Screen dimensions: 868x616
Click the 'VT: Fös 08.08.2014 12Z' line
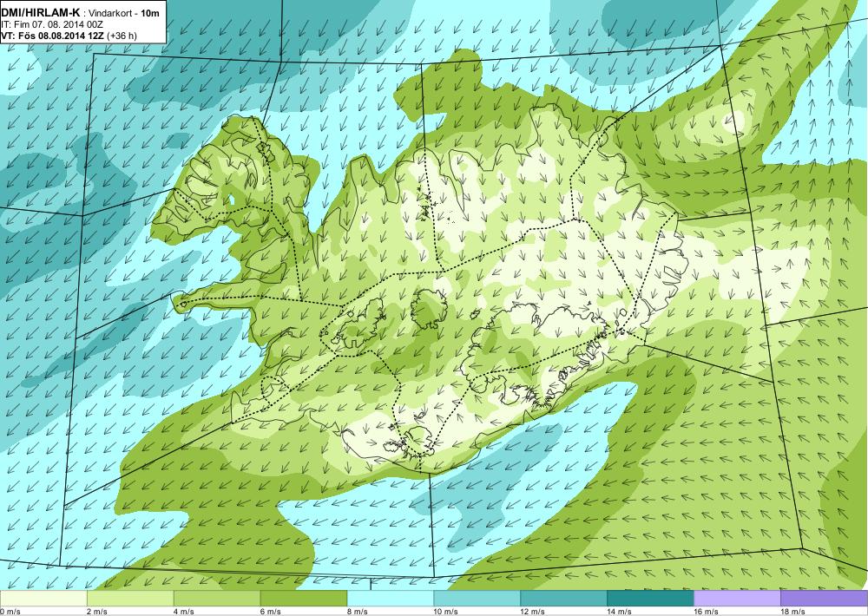(x=53, y=36)
